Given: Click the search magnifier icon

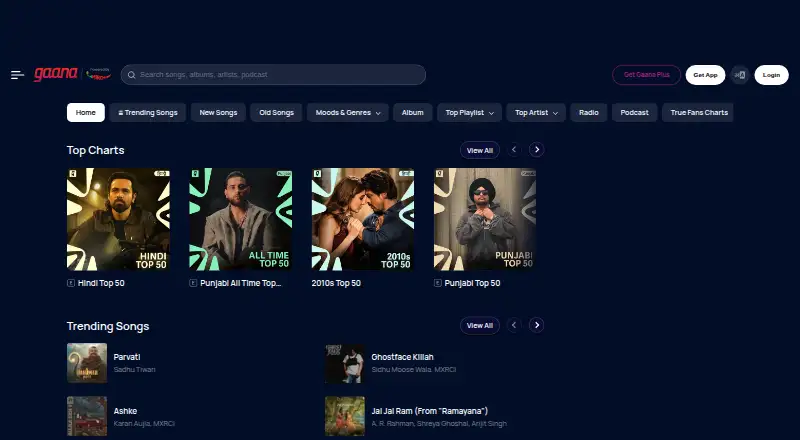Looking at the screenshot, I should coord(132,75).
